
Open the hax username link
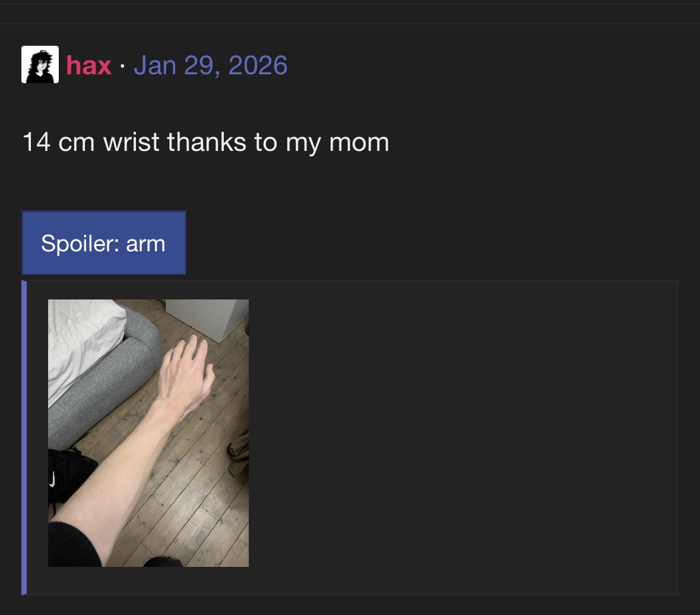point(88,65)
